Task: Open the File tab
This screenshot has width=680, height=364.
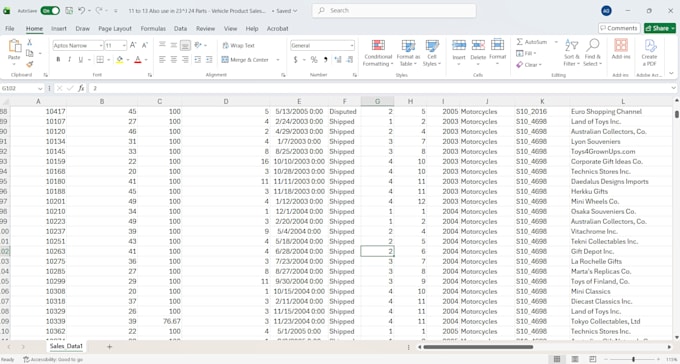Action: [10, 29]
